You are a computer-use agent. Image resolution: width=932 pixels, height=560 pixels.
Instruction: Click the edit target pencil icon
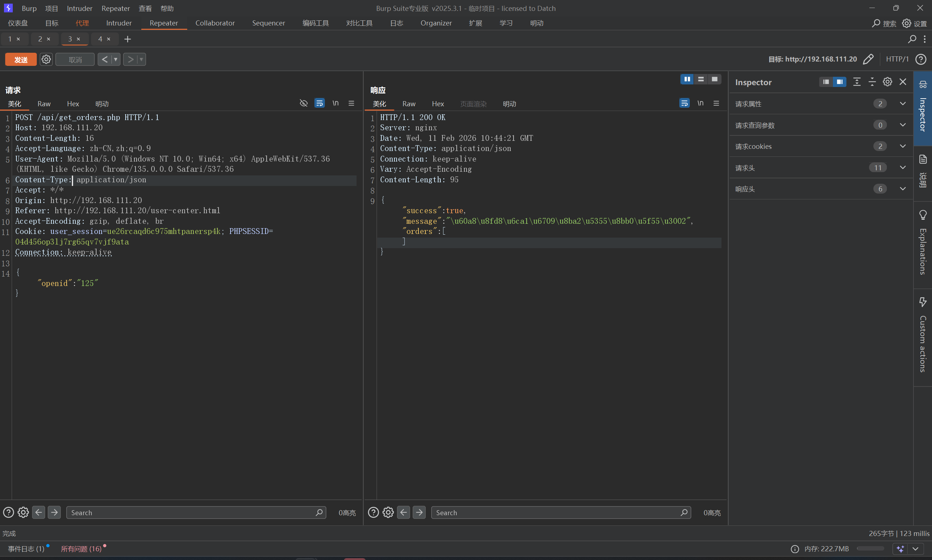point(868,59)
